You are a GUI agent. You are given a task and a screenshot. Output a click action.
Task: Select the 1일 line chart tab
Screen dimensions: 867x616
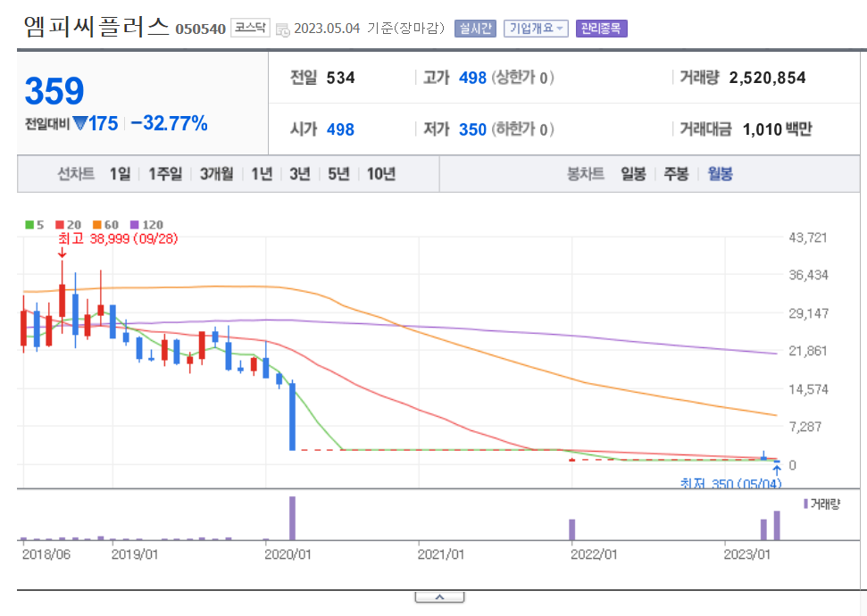click(x=120, y=174)
